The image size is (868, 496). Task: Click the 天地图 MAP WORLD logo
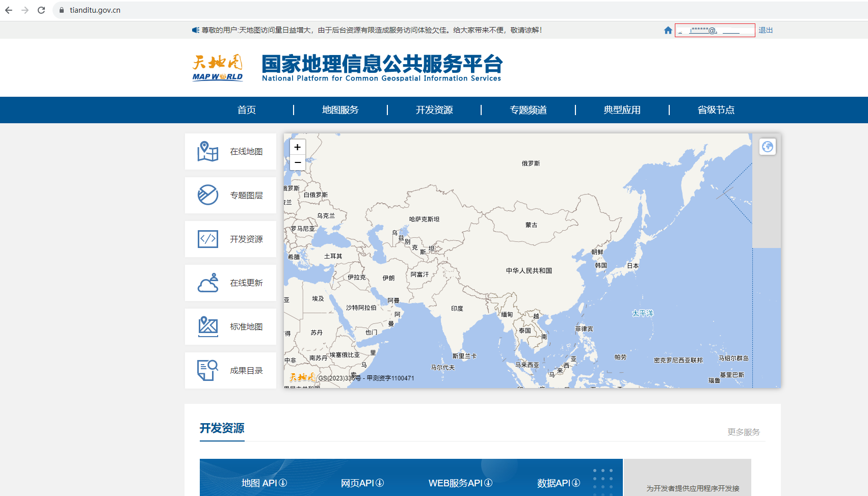(218, 68)
